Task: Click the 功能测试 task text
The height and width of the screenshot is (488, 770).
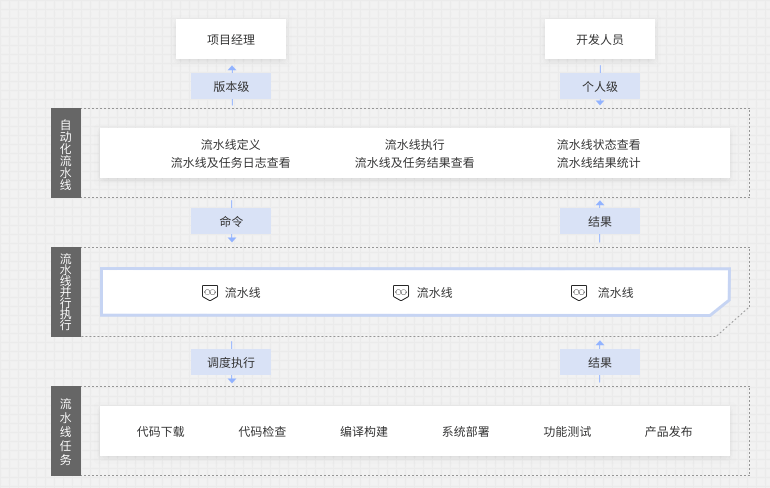Action: pos(567,432)
